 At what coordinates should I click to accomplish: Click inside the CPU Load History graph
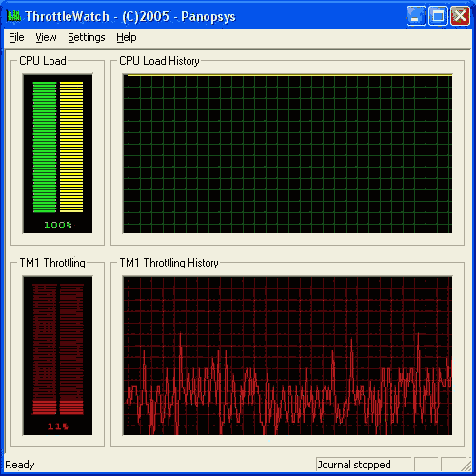(288, 154)
